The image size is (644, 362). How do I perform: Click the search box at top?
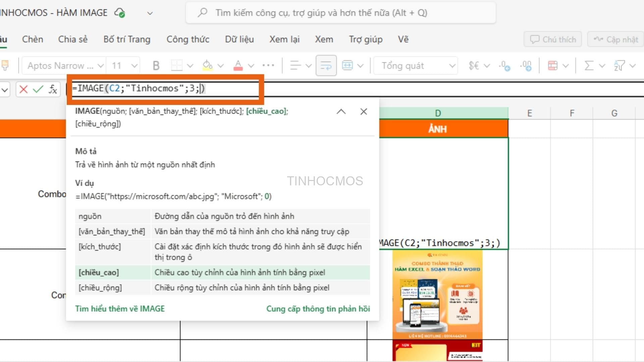[340, 13]
